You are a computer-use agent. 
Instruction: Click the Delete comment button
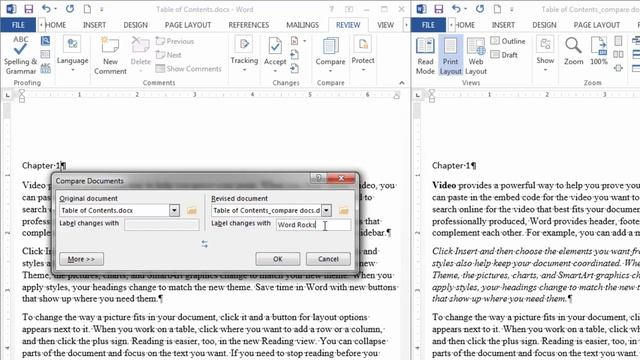pos(140,55)
